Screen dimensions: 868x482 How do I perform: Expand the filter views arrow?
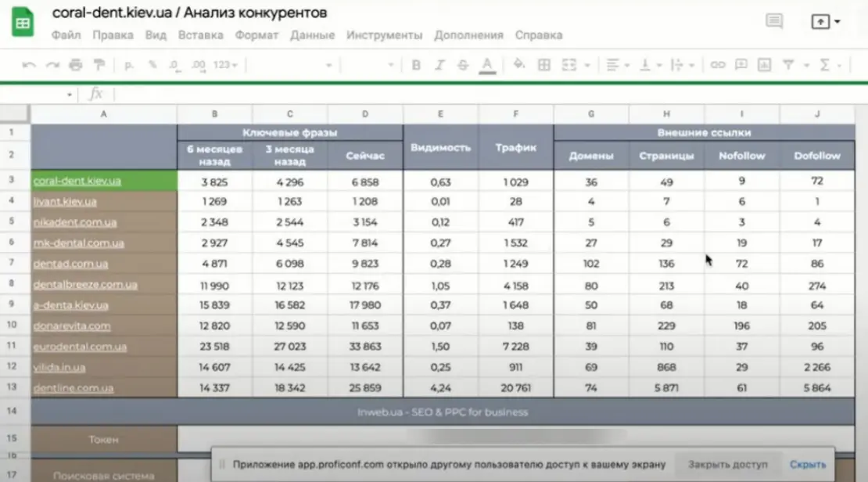tap(806, 66)
